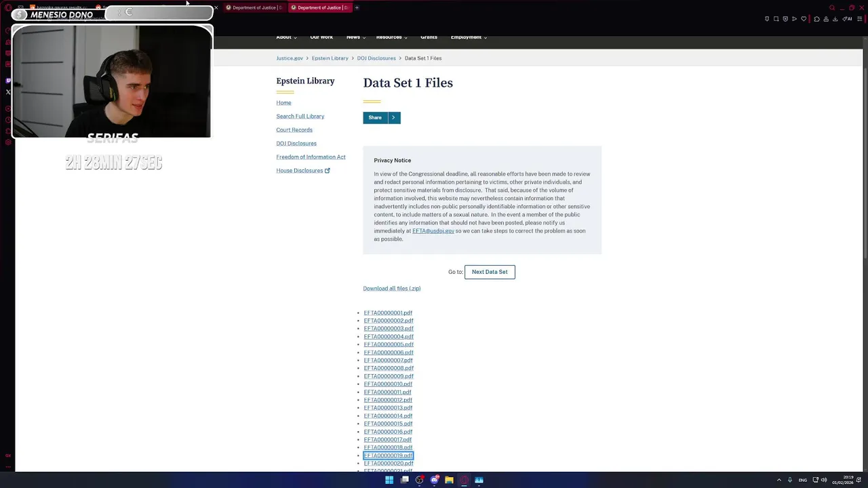The height and width of the screenshot is (488, 868).
Task: Click the Download all files (.zip) link
Action: [392, 289]
